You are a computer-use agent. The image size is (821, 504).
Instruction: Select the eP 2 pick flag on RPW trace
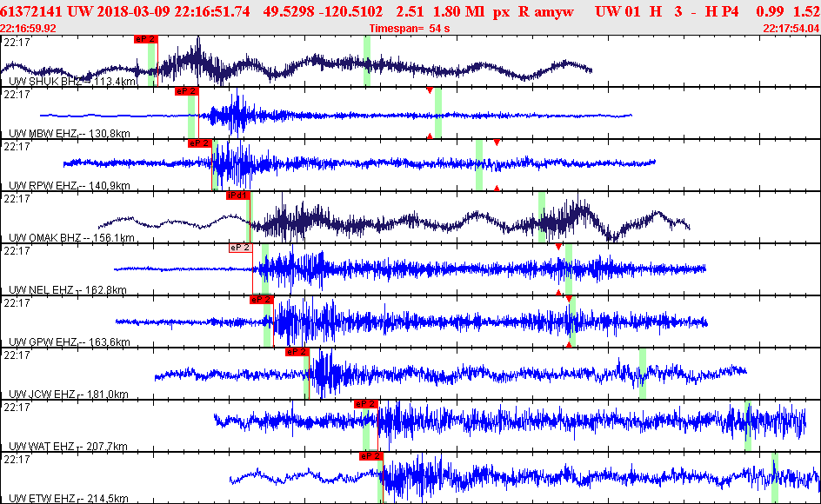point(199,143)
